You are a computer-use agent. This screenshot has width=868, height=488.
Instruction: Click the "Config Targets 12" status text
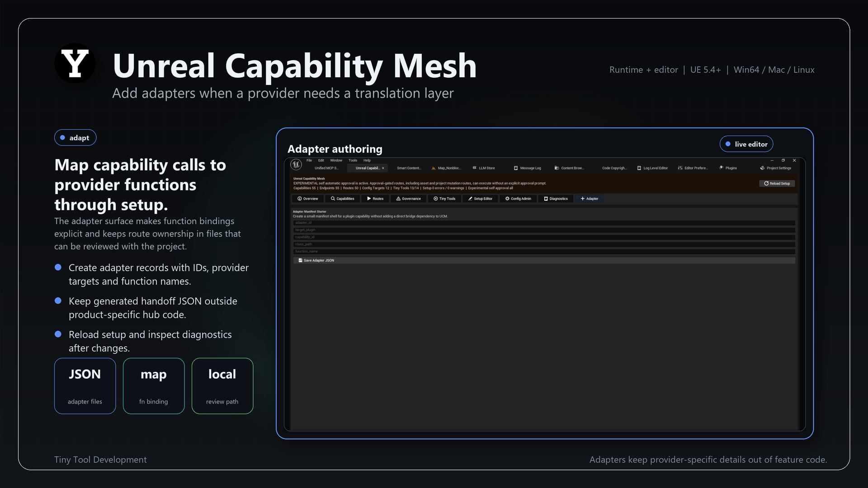pyautogui.click(x=376, y=188)
